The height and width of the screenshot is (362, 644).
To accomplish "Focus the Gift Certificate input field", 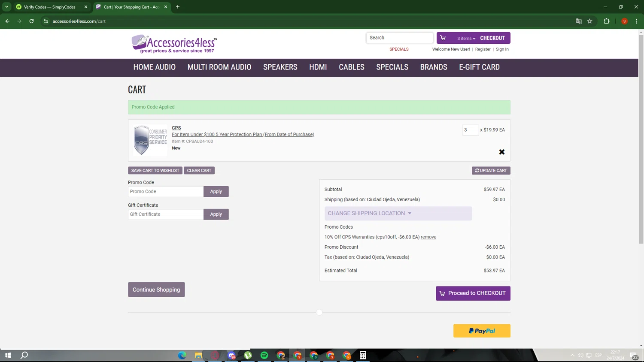I will [x=166, y=214].
